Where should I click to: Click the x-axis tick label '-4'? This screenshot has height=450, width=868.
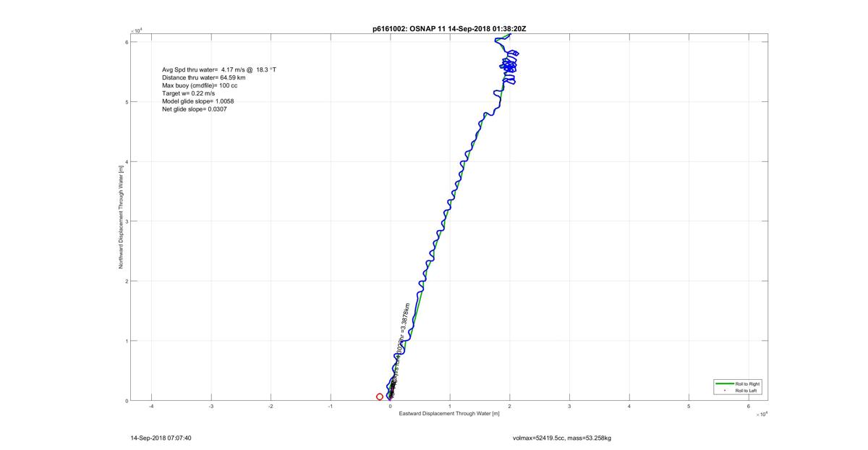(151, 407)
